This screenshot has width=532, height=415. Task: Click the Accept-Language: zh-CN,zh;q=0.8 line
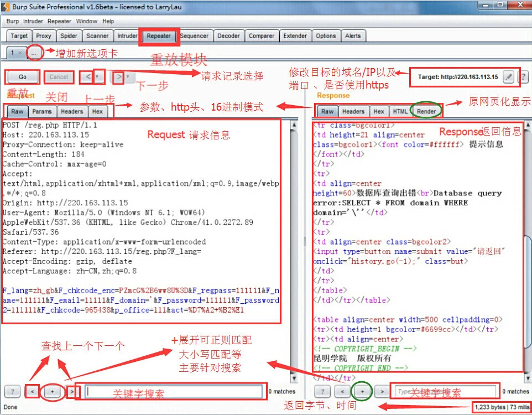[70, 271]
